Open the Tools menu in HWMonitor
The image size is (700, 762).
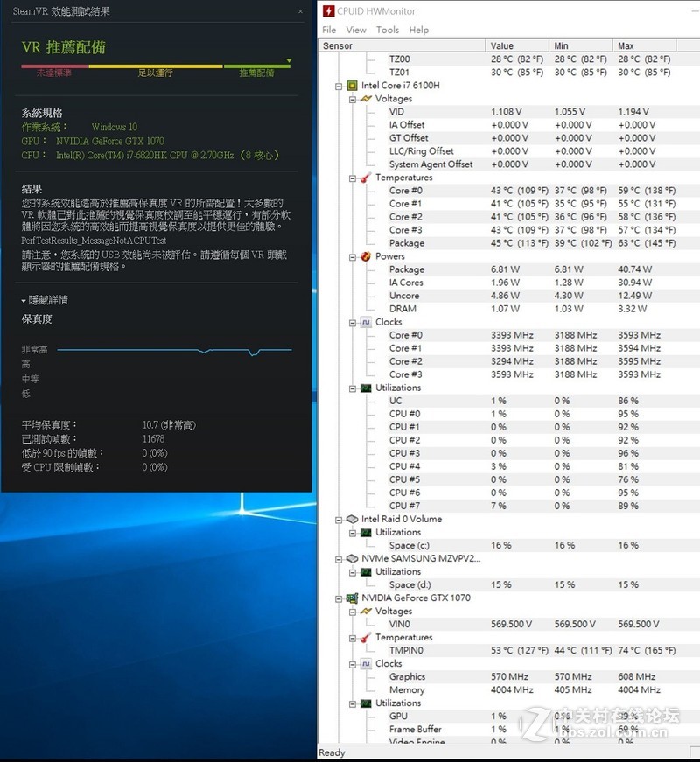tap(388, 30)
